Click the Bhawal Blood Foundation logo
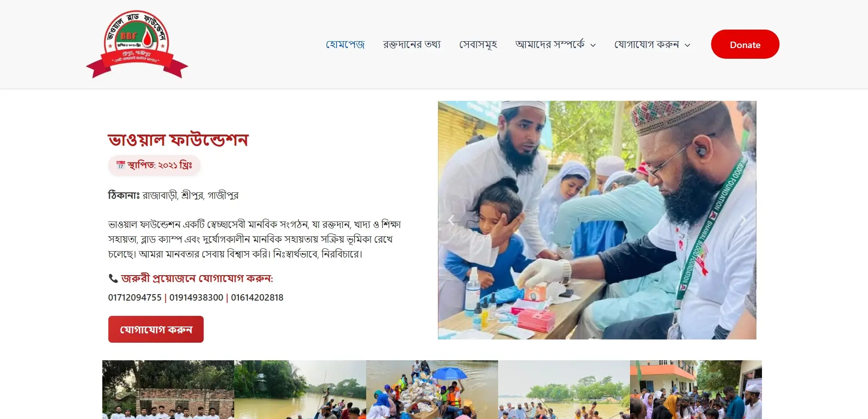Viewport: 868px width, 419px height. click(x=137, y=44)
